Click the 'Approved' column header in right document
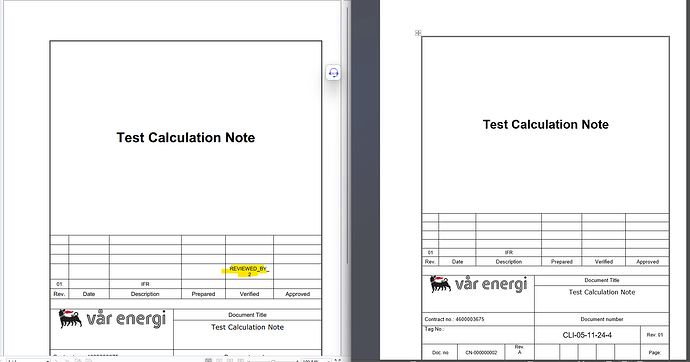 (x=647, y=261)
